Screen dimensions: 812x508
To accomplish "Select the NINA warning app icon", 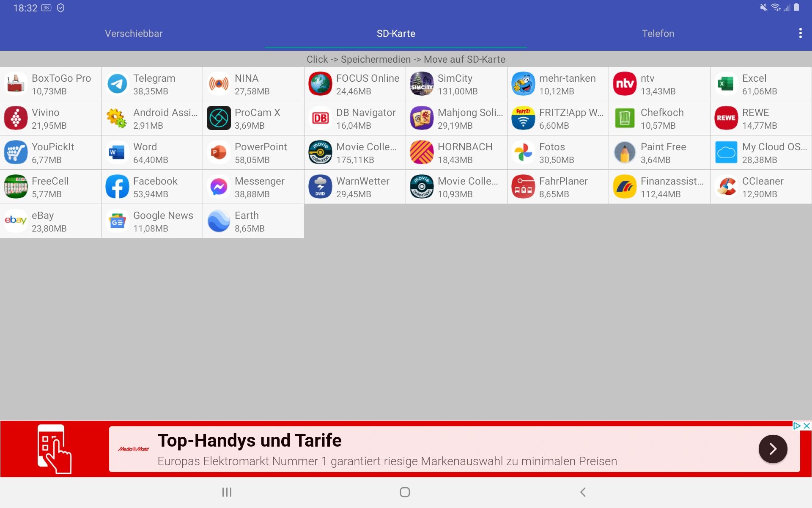I will click(219, 84).
